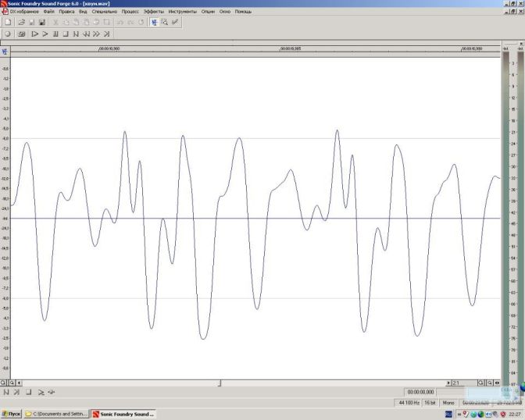This screenshot has width=525, height=420.
Task: Open the Помощь menu
Action: [243, 12]
